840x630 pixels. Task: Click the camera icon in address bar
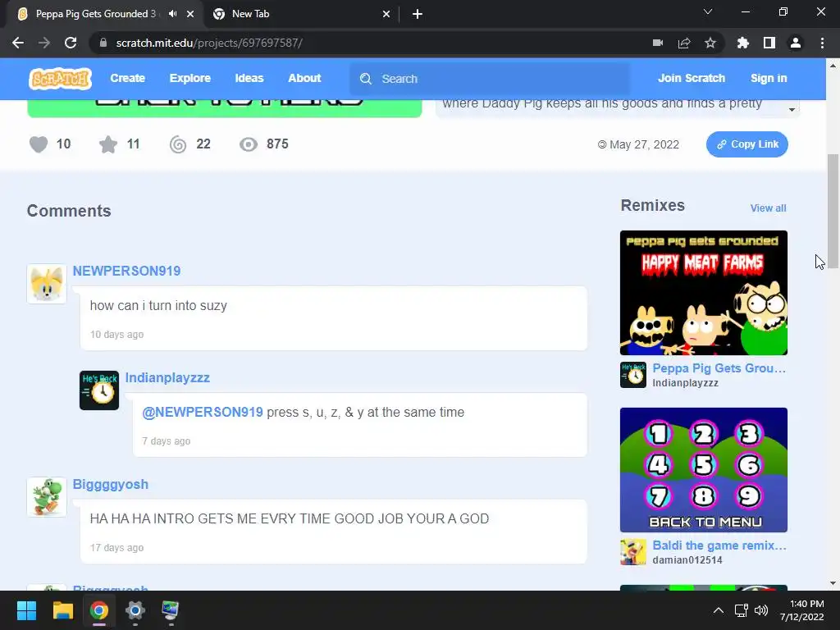658,43
